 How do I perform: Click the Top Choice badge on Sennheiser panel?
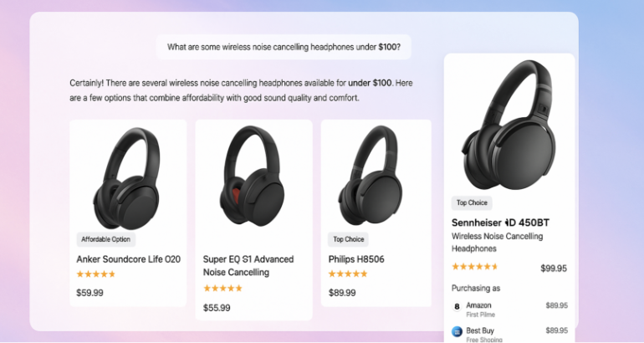(x=472, y=203)
